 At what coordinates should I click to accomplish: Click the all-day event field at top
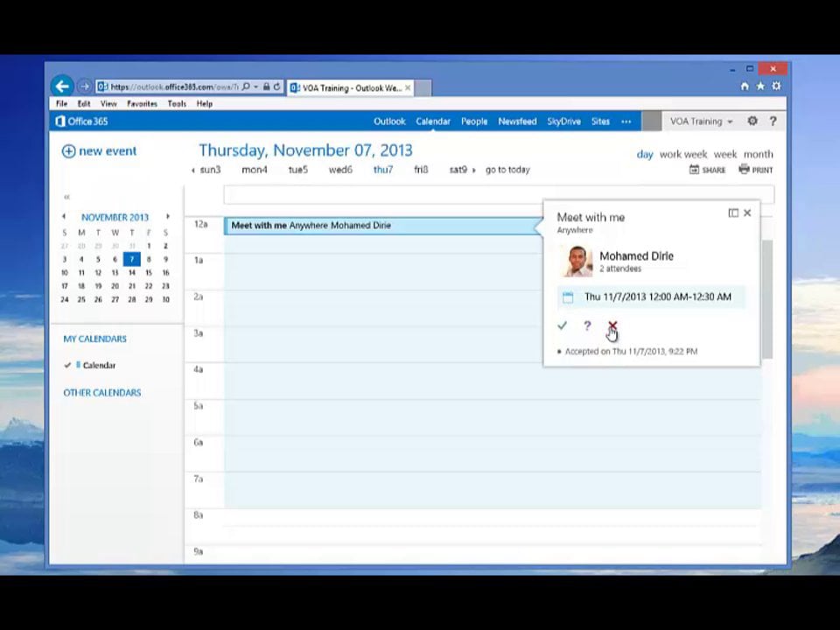pos(499,195)
